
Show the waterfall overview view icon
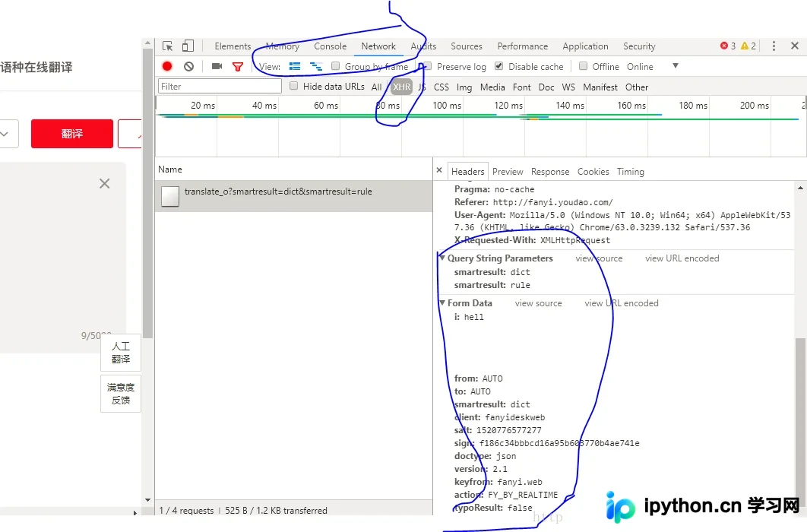point(315,66)
